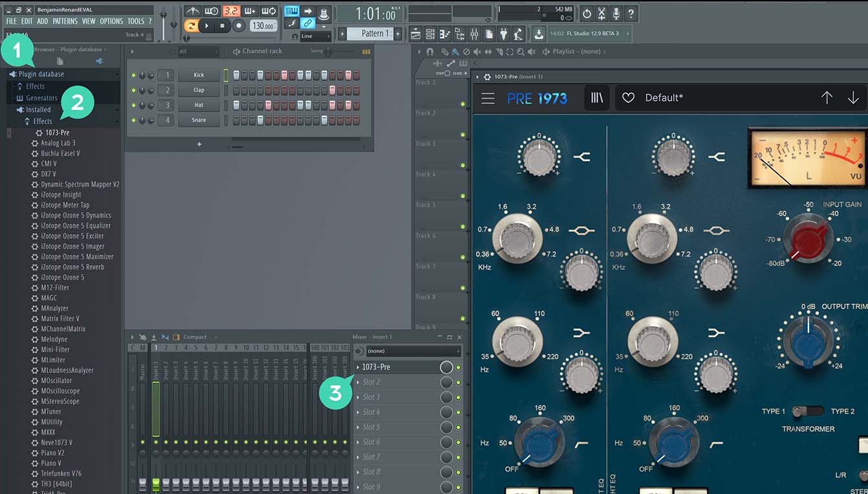Click the tempo 130.000 field
The width and height of the screenshot is (868, 494).
pyautogui.click(x=264, y=26)
